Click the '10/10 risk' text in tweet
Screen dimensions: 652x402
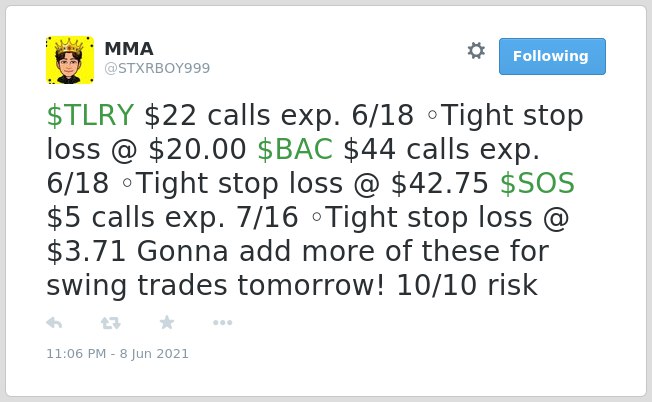pos(467,285)
